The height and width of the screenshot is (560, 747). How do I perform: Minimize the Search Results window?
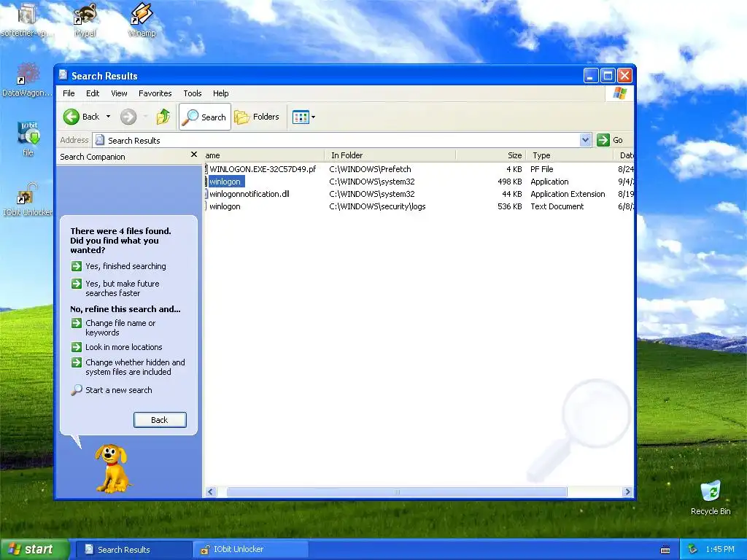(x=591, y=75)
